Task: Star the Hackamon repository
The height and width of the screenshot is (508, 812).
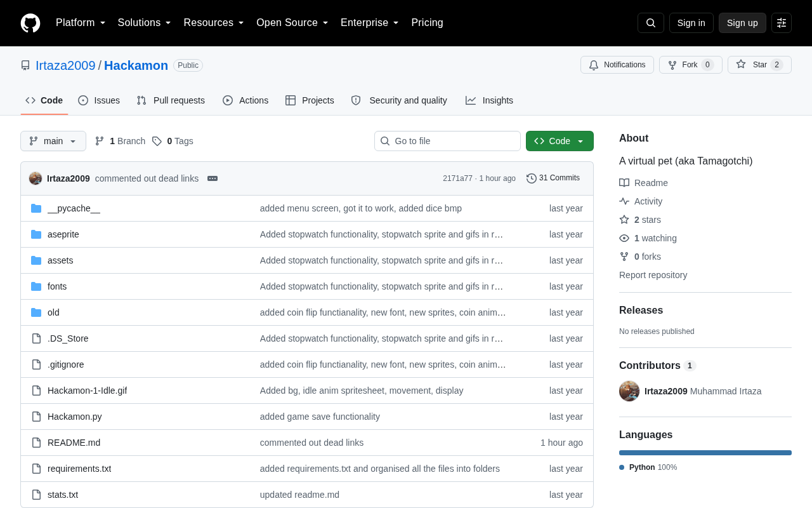Action: click(x=759, y=65)
